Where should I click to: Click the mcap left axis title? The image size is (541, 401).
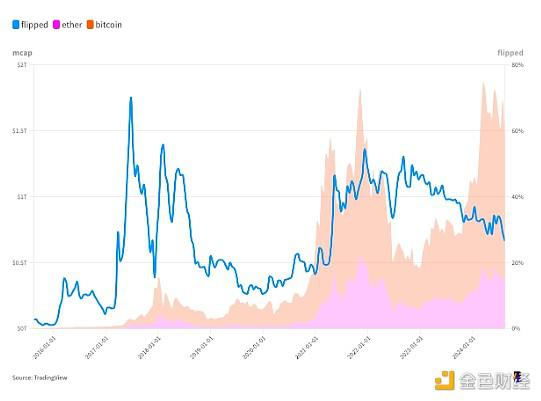point(22,53)
